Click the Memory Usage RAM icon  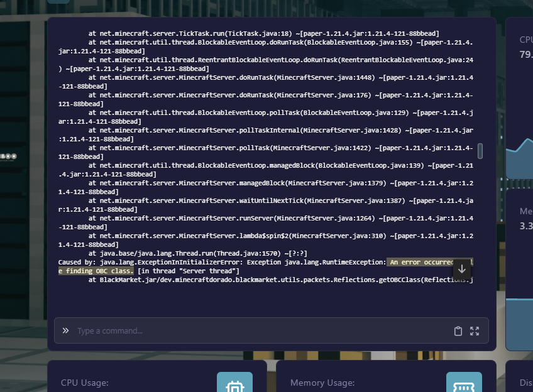pos(464,383)
